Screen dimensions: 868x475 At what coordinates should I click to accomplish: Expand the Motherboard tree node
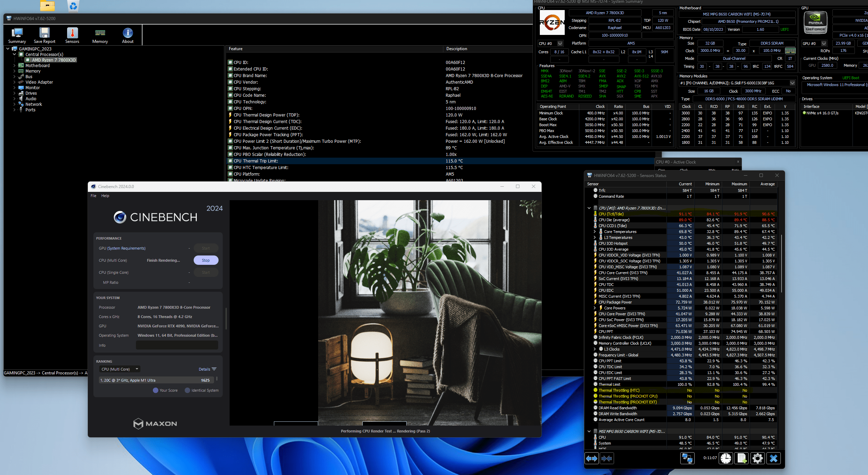[x=14, y=65]
